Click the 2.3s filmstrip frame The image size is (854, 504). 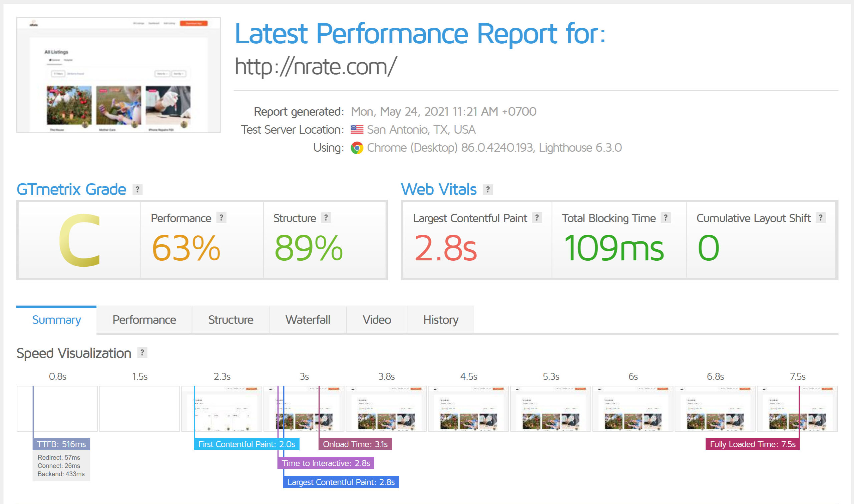[x=222, y=409]
